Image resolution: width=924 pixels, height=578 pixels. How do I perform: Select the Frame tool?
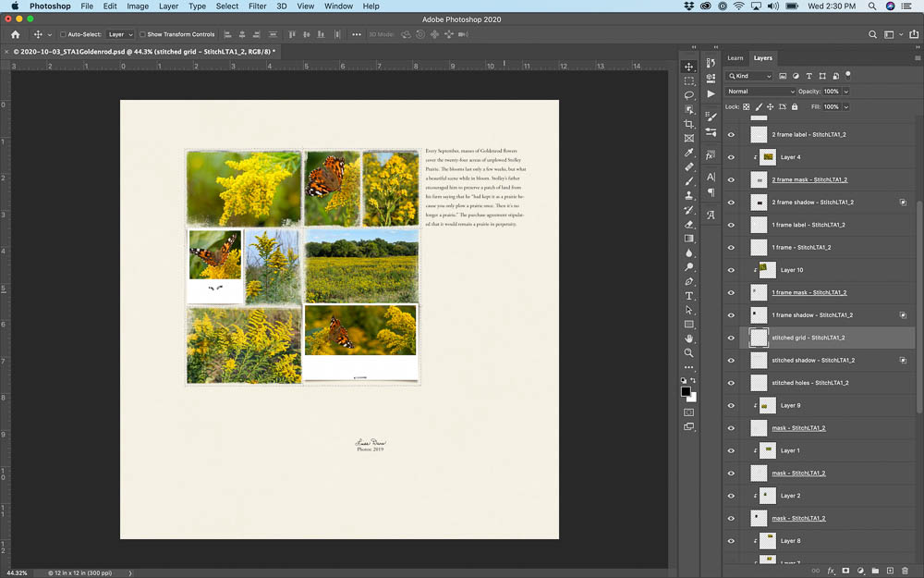click(688, 138)
